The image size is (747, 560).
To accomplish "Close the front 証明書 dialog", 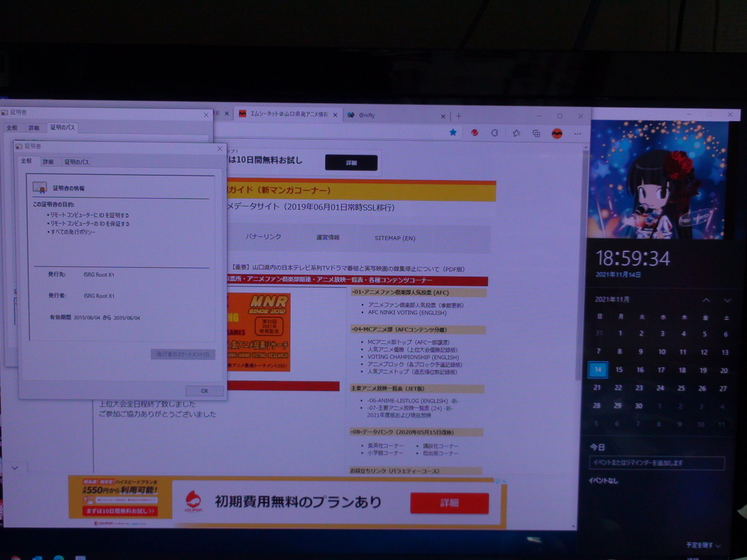I will (x=219, y=149).
